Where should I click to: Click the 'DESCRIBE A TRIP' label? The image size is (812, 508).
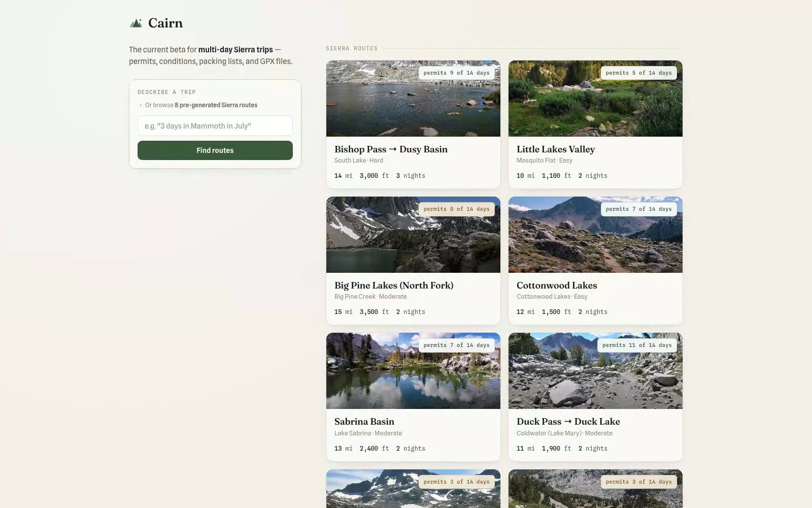(x=166, y=92)
